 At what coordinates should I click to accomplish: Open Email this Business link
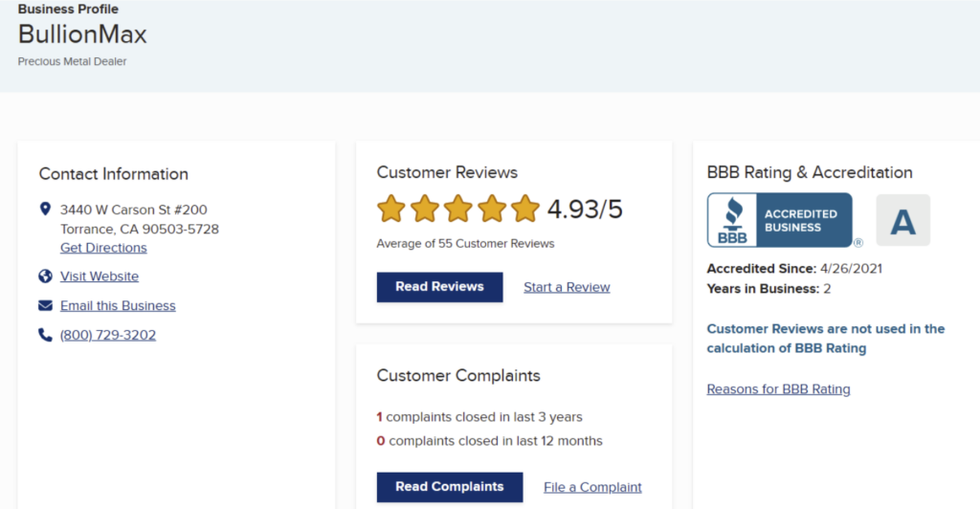click(118, 305)
